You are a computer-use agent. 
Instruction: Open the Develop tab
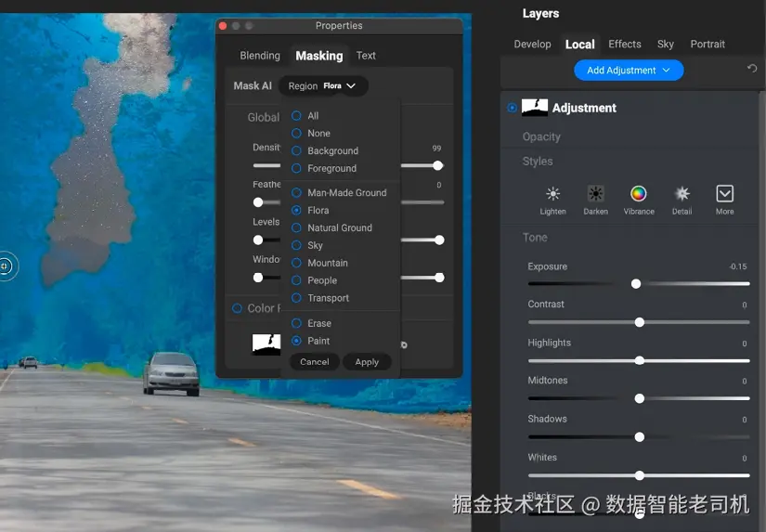point(532,44)
